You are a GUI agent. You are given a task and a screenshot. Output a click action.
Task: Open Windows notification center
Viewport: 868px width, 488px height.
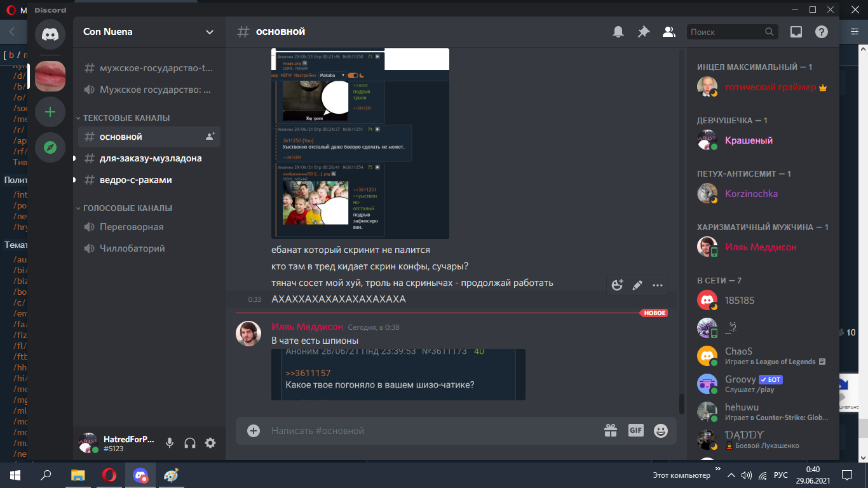[846, 475]
